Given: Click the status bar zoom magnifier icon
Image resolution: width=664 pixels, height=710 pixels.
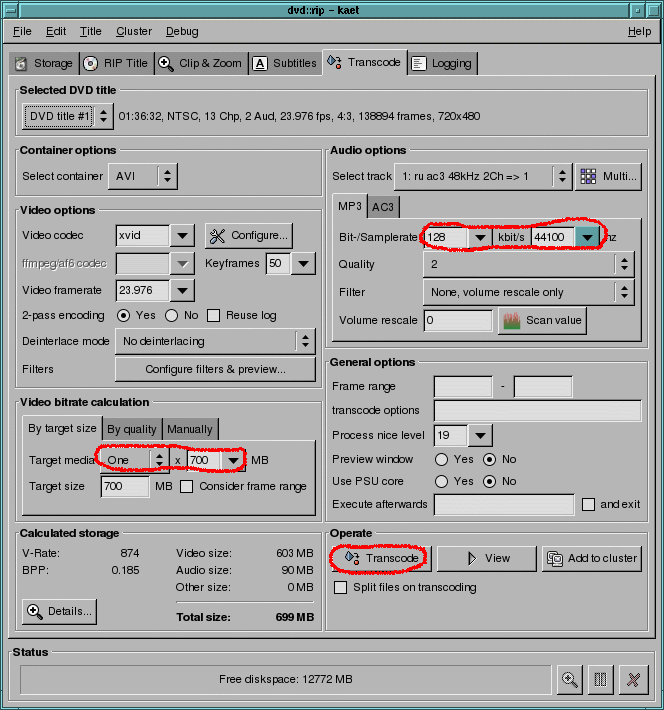Looking at the screenshot, I should (x=569, y=679).
